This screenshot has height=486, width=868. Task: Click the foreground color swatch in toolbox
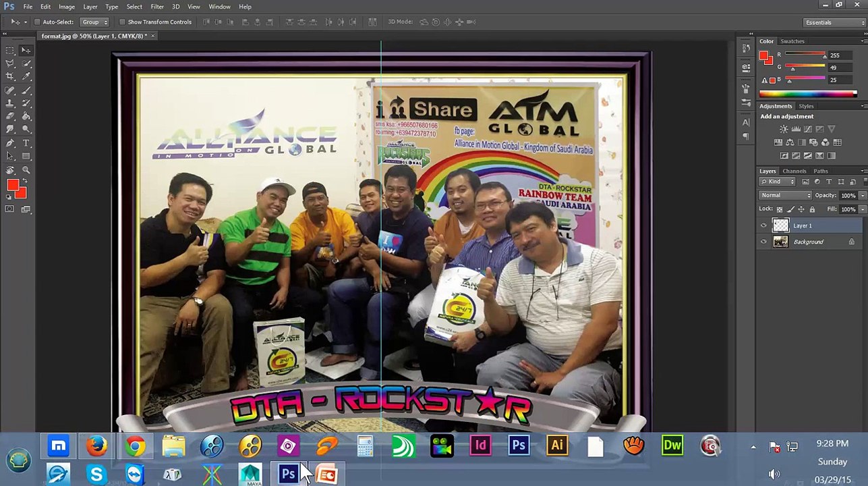click(13, 185)
